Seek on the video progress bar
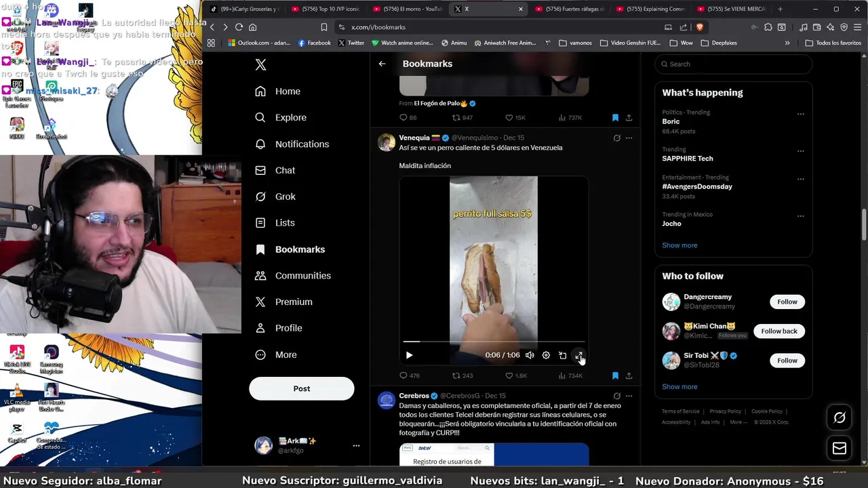868x488 pixels. pyautogui.click(x=494, y=342)
